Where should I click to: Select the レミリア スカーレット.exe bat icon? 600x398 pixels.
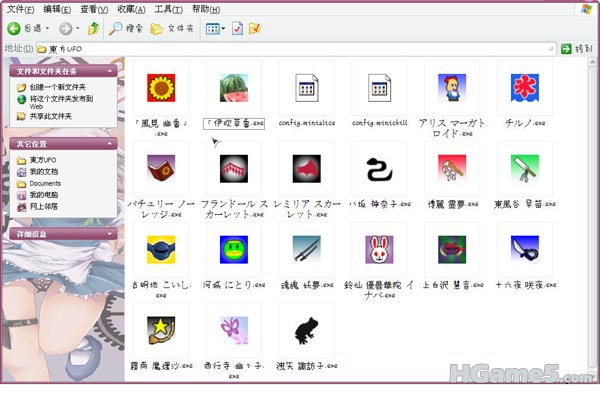(x=307, y=169)
